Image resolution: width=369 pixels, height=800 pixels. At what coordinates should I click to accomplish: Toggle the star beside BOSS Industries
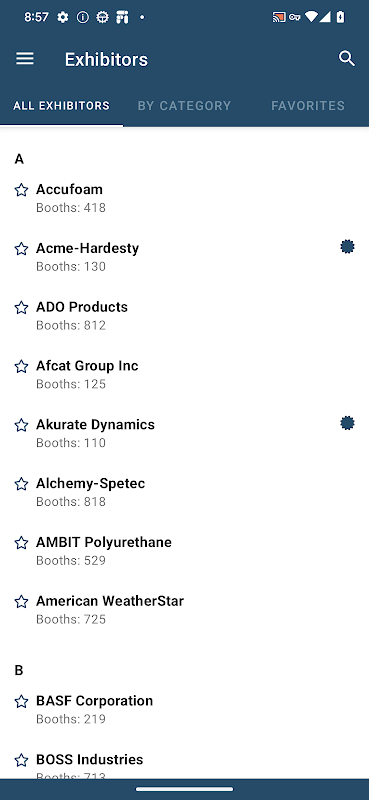tap(21, 760)
